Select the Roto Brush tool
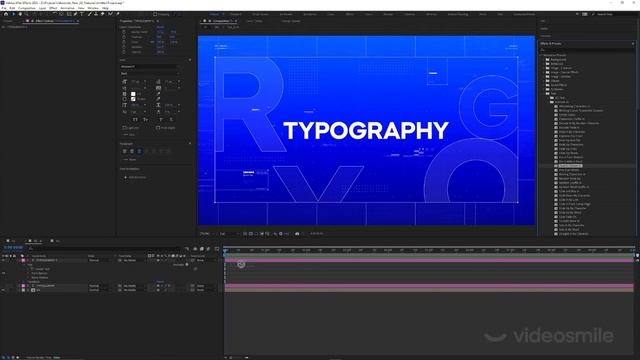This screenshot has height=360, width=640. [111, 14]
